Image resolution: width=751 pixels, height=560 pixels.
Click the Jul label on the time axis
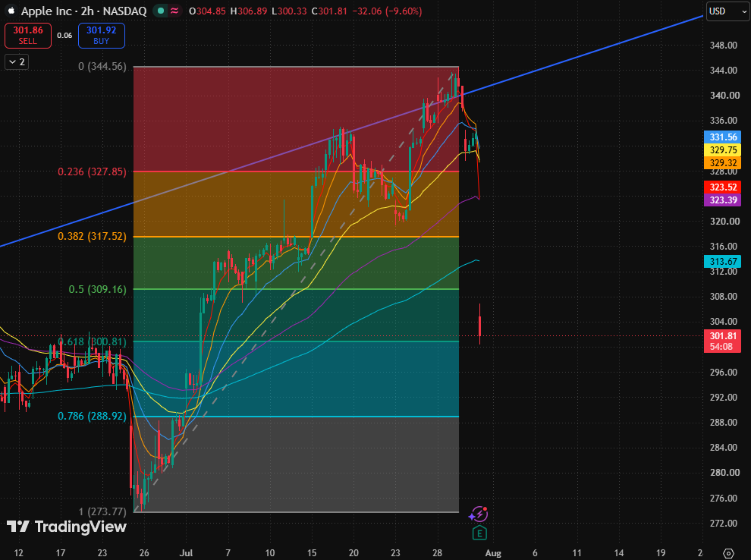[x=186, y=553]
